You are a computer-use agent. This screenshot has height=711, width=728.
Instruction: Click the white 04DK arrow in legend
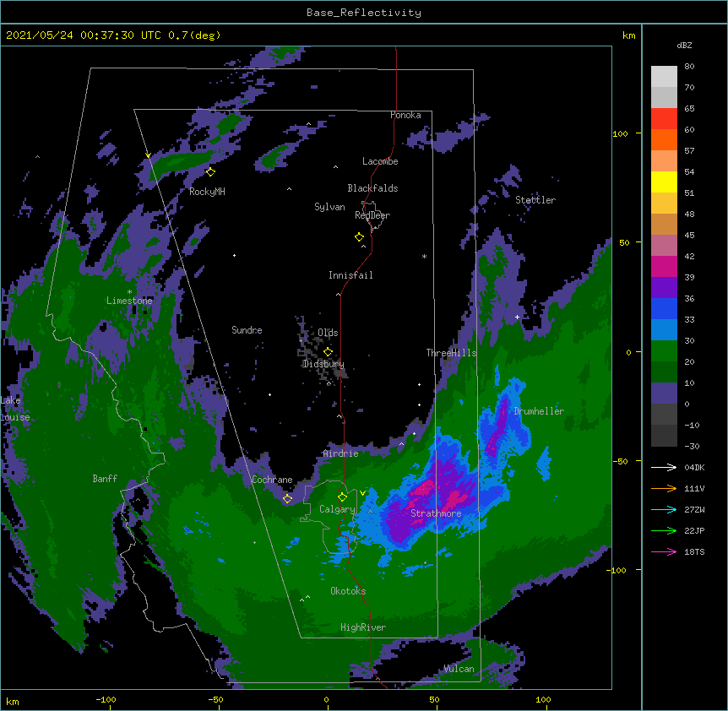(664, 467)
